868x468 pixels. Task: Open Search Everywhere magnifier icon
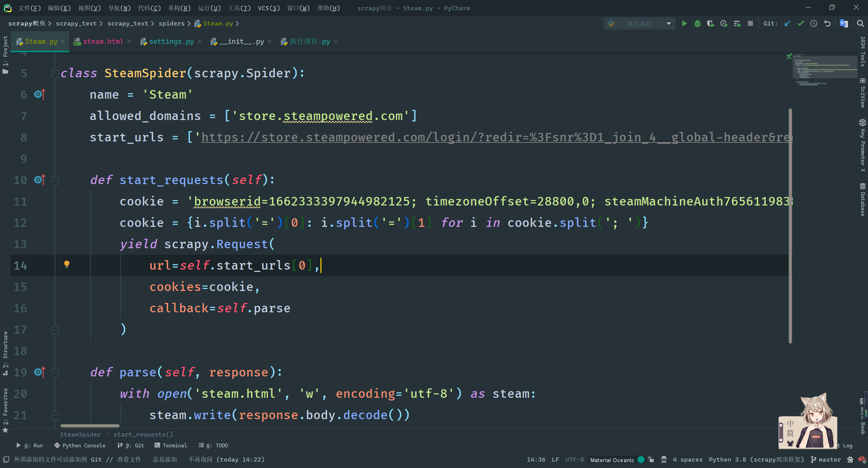(x=860, y=23)
